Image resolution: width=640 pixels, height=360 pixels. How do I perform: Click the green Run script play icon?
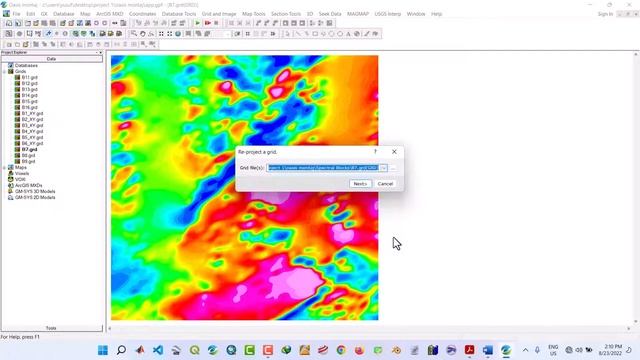coord(198,23)
